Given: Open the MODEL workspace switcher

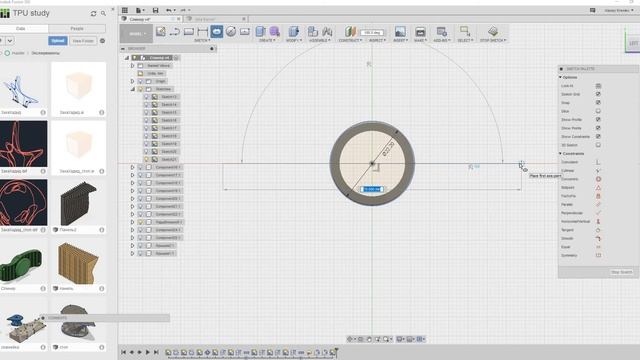Looking at the screenshot, I should pyautogui.click(x=136, y=33).
